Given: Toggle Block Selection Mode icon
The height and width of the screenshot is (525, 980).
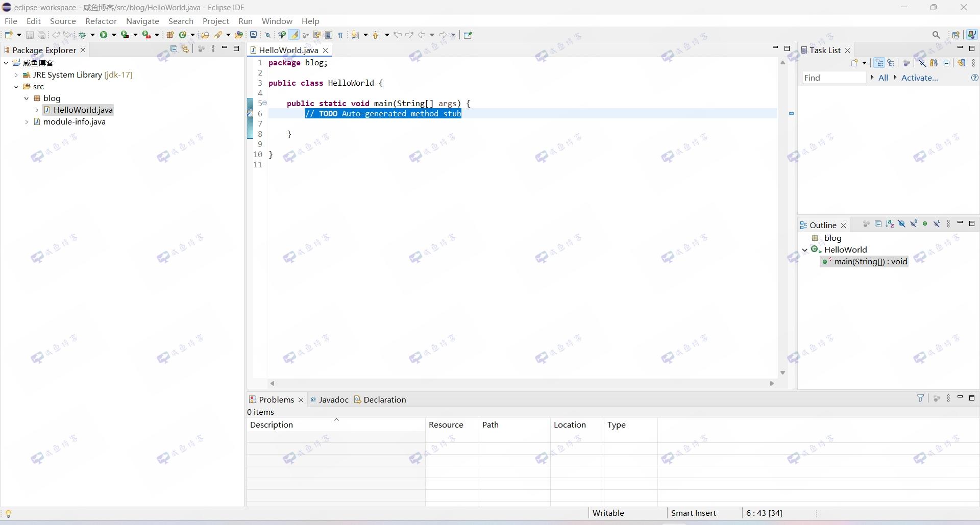Looking at the screenshot, I should [x=329, y=35].
